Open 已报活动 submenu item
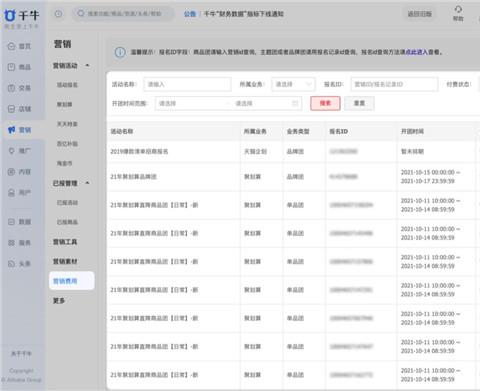Image resolution: width=480 pixels, height=391 pixels. (x=67, y=203)
